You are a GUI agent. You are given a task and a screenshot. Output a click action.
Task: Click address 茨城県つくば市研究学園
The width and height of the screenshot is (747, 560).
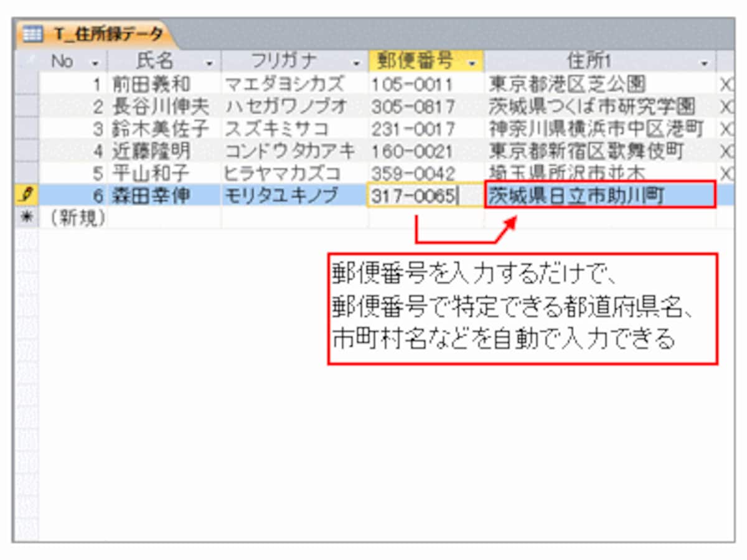[600, 106]
